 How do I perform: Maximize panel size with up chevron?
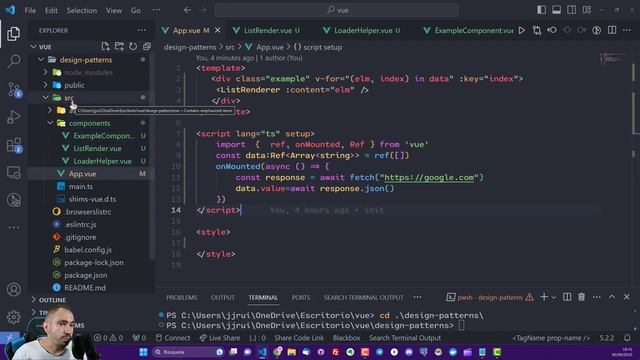612,297
